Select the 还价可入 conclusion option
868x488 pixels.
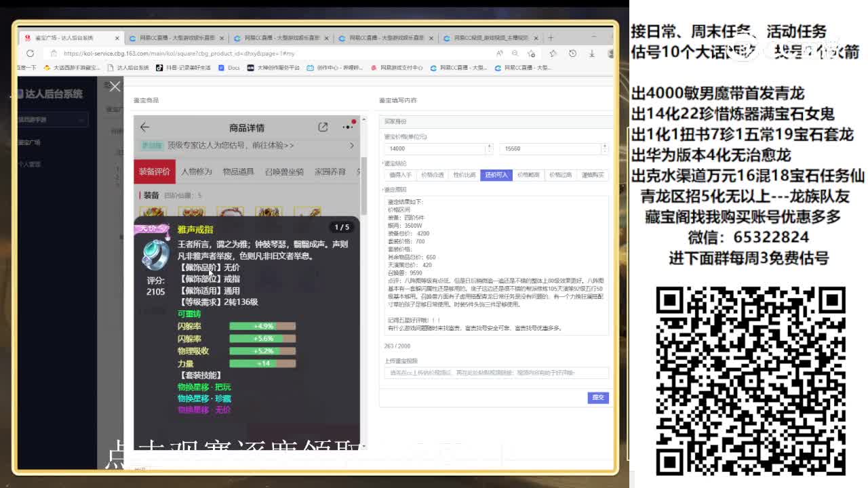click(496, 175)
